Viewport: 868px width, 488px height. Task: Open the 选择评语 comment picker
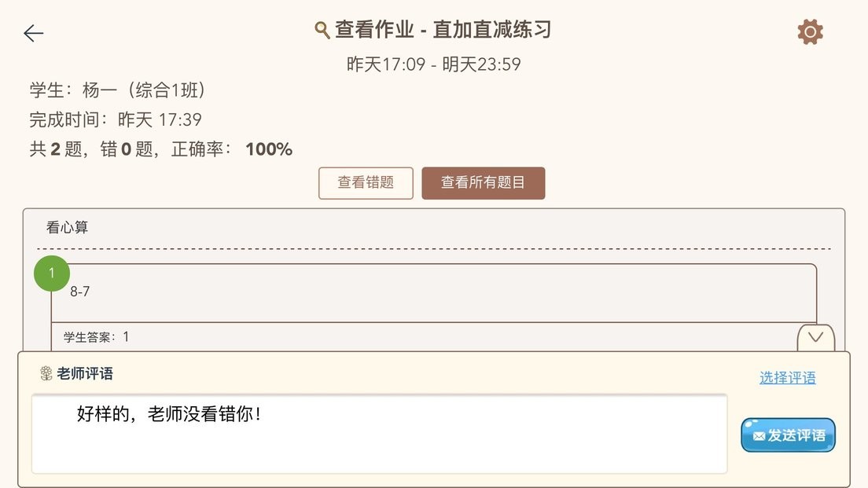[786, 377]
